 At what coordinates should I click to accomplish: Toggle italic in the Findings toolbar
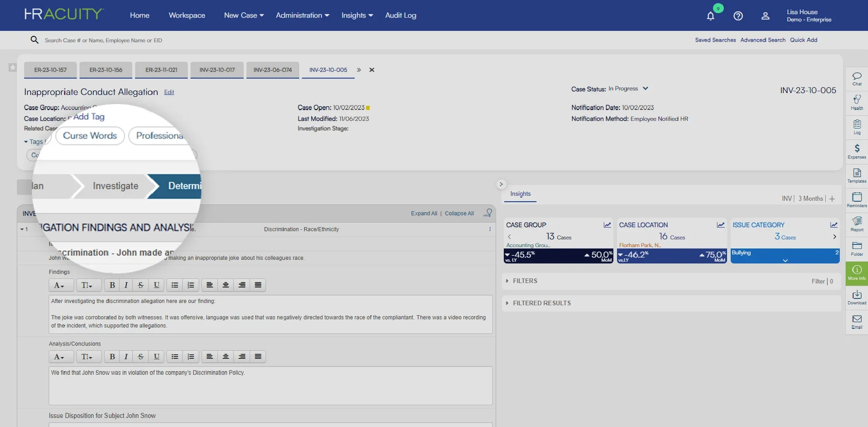click(x=126, y=285)
